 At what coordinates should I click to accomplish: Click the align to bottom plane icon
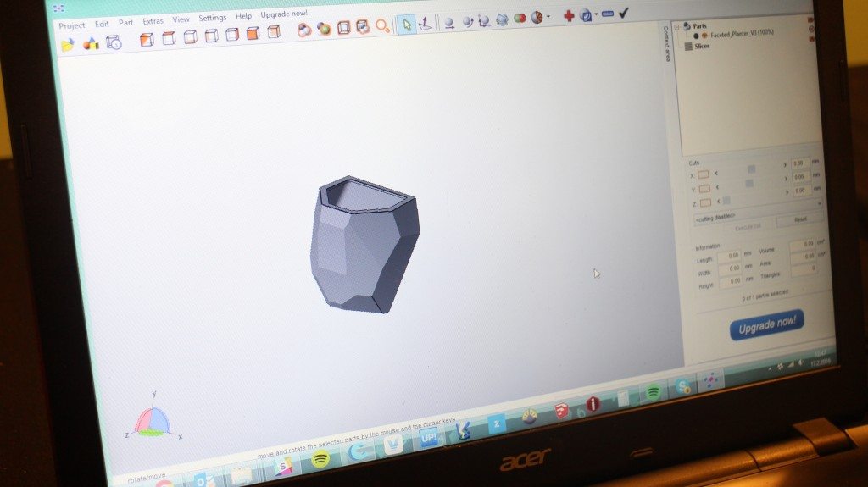pyautogui.click(x=426, y=24)
